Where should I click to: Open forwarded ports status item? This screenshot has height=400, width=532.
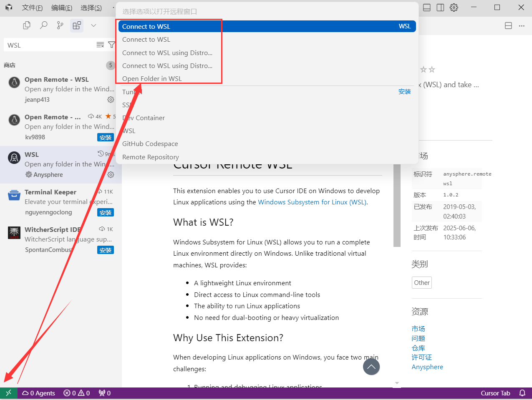pyautogui.click(x=105, y=393)
